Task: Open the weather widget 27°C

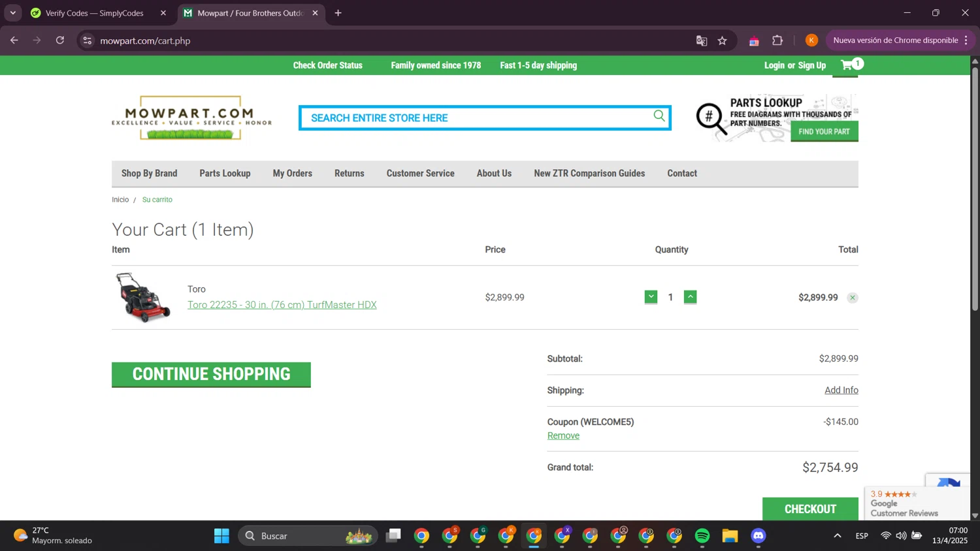Action: tap(53, 536)
